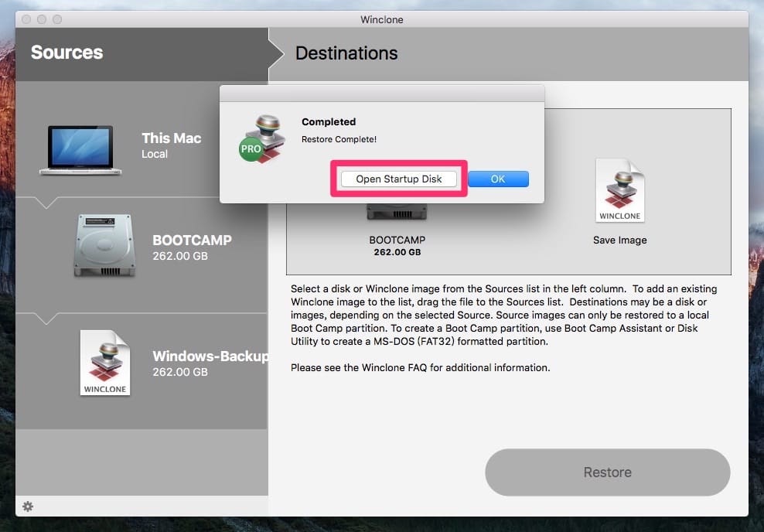Open the gear settings icon
This screenshot has height=532, width=764.
point(28,506)
